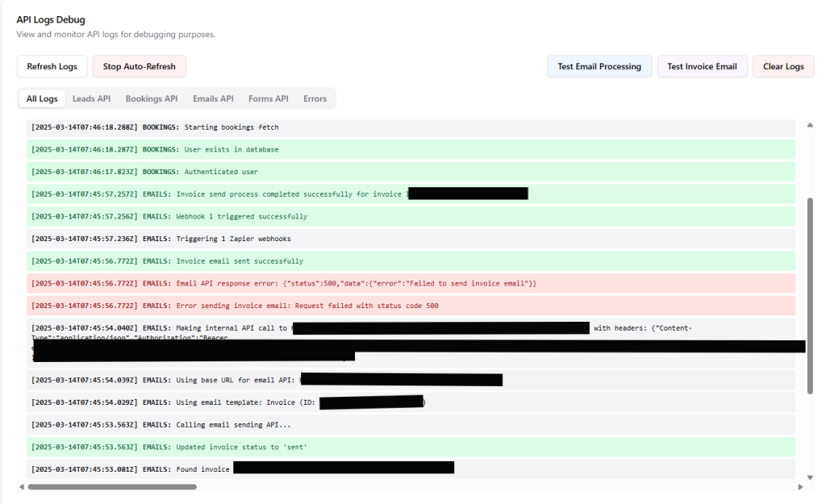Select the All Logs tab
This screenshot has width=826, height=504.
pos(42,98)
